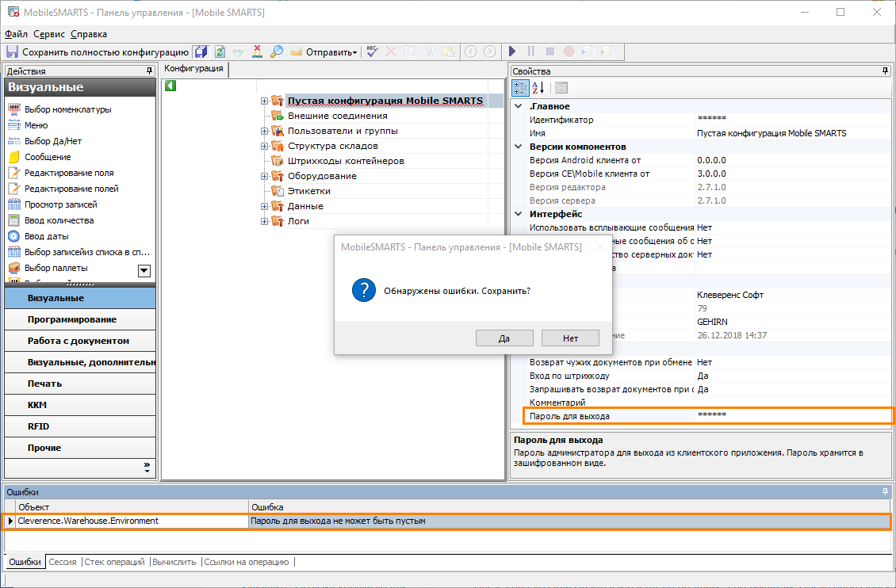Open the Прочие actions group

coord(80,448)
